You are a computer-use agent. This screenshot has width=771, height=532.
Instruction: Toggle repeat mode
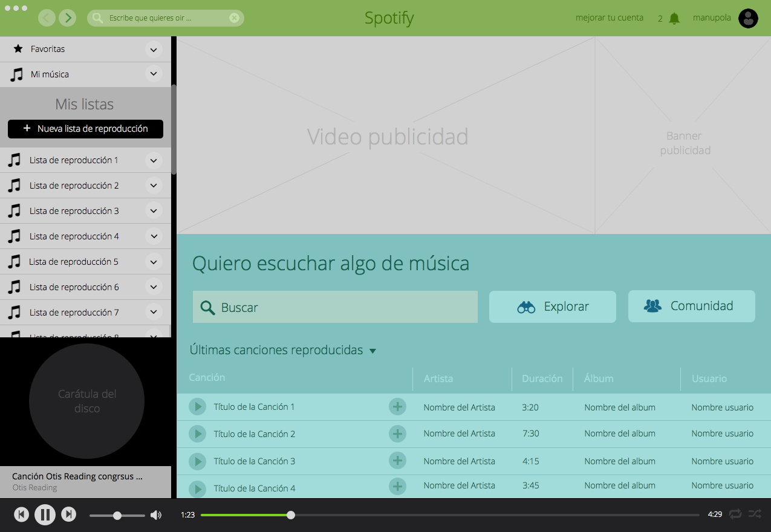pyautogui.click(x=735, y=514)
